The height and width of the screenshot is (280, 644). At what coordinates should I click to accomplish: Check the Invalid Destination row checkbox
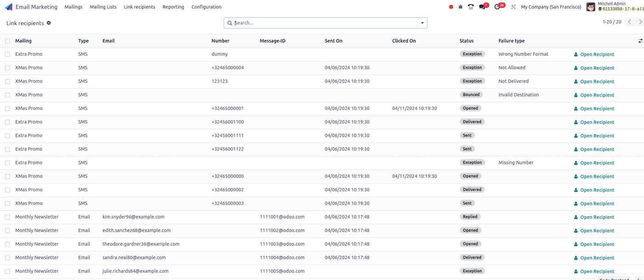(7, 95)
